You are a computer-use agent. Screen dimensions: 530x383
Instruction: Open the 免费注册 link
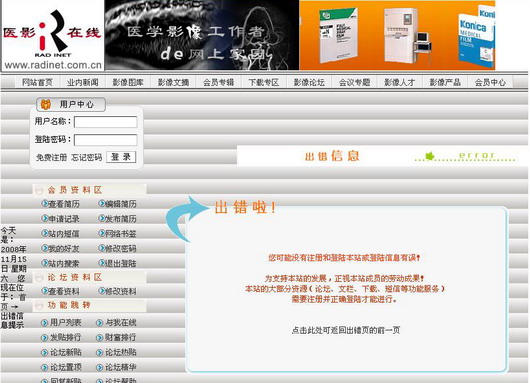point(51,157)
